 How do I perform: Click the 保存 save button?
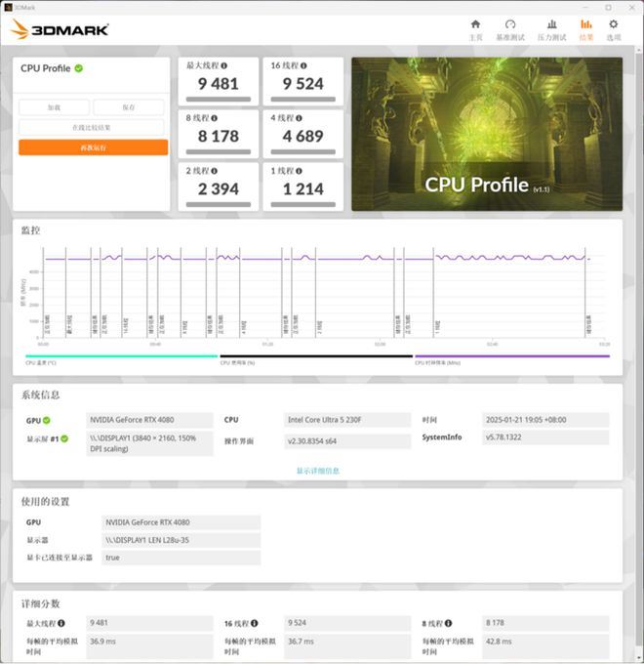tap(130, 107)
